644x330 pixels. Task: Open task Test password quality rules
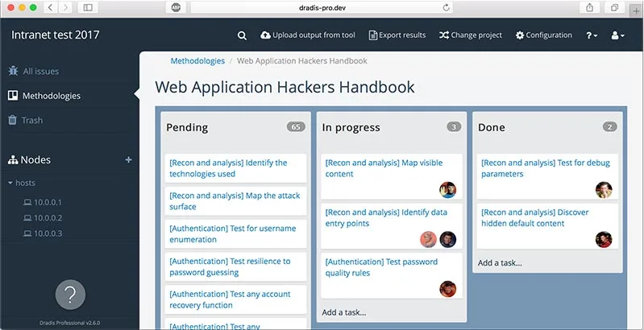392,275
